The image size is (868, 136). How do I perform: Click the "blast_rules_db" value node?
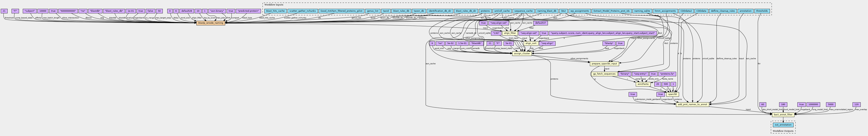point(113,11)
